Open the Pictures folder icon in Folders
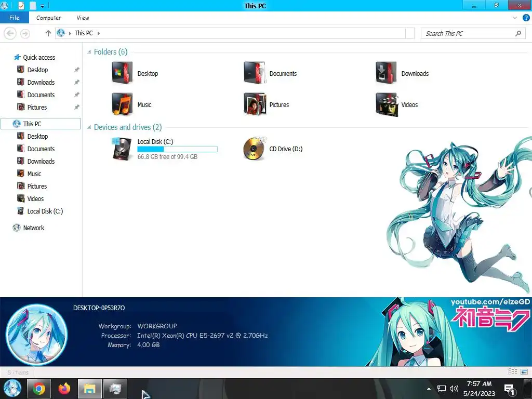This screenshot has height=399, width=532. (x=255, y=104)
